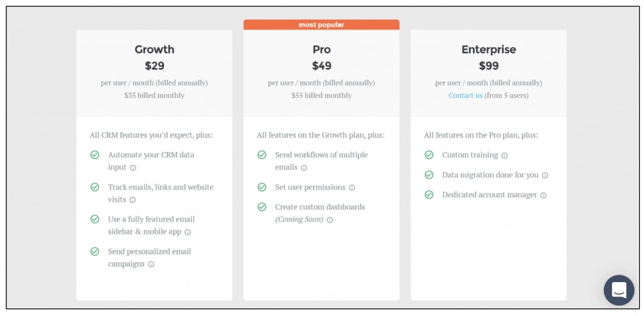
Task: Click info icon next to personalized email campaigns
Action: tap(151, 264)
